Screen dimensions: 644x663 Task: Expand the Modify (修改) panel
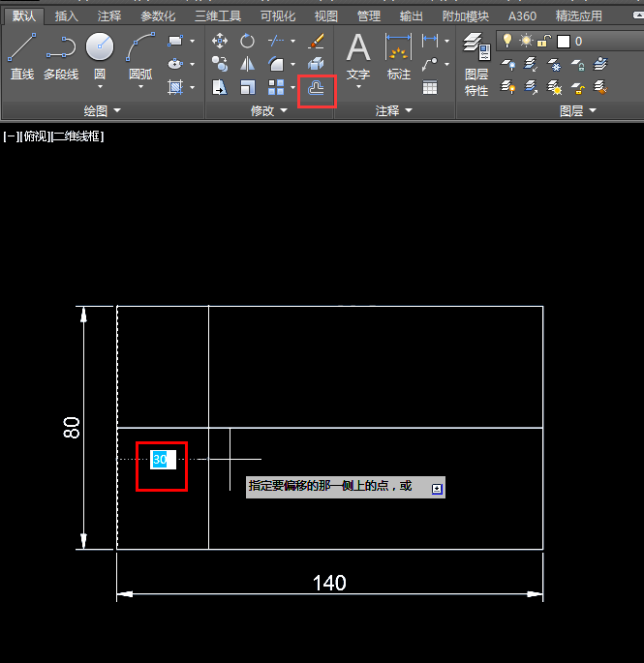(268, 110)
